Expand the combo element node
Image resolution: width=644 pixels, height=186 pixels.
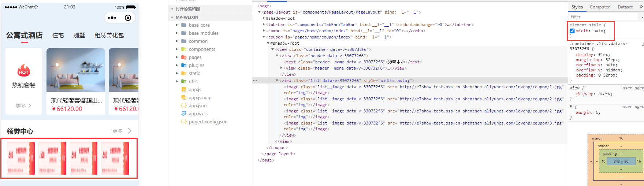(x=264, y=31)
